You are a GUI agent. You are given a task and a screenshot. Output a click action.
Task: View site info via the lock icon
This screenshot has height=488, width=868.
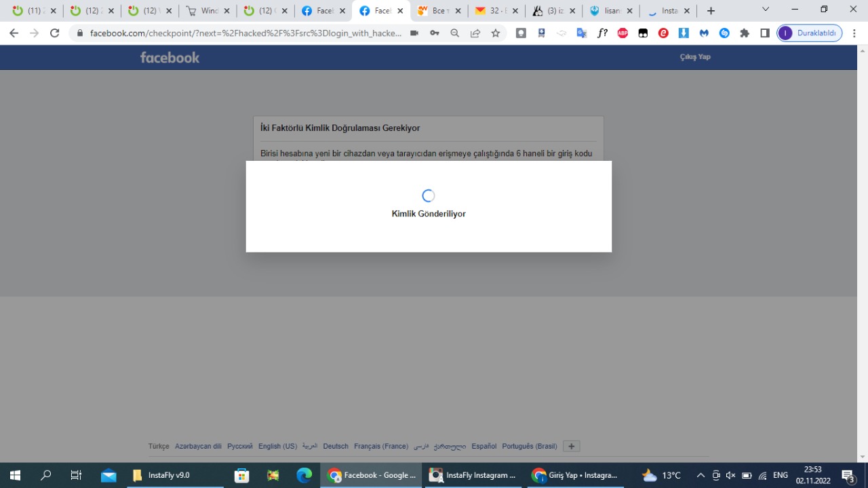(x=80, y=33)
